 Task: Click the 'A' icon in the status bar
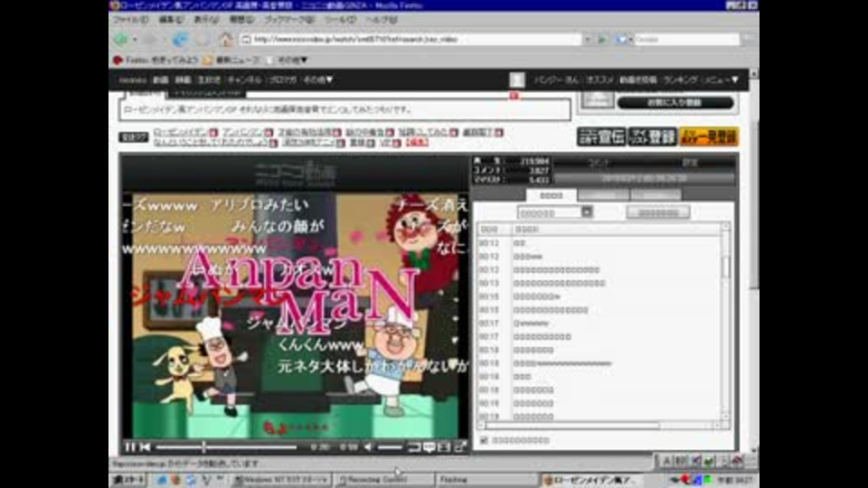(x=666, y=460)
